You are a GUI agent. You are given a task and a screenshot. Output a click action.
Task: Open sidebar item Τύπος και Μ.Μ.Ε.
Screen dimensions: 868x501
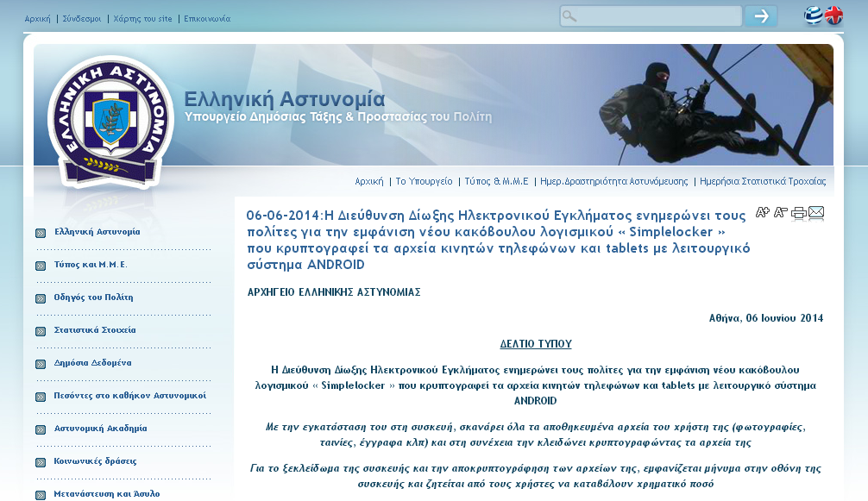(x=91, y=265)
